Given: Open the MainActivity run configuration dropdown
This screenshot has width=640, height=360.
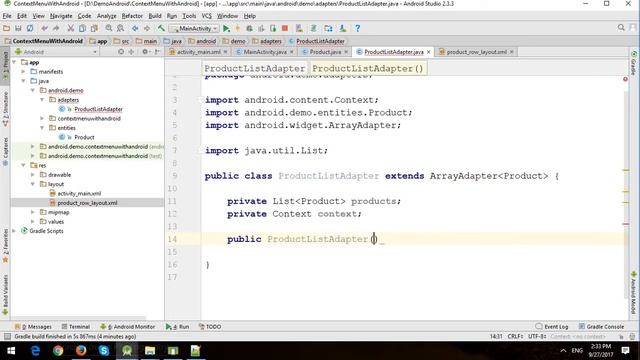Looking at the screenshot, I should pos(194,29).
